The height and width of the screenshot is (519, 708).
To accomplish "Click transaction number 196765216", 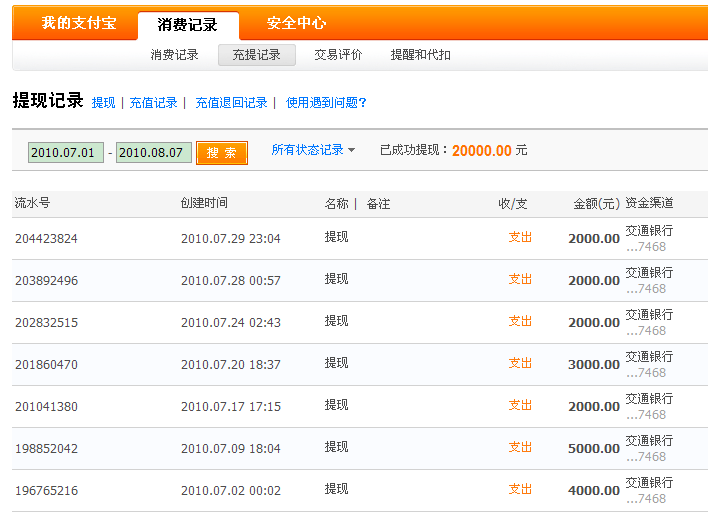I will (46, 491).
